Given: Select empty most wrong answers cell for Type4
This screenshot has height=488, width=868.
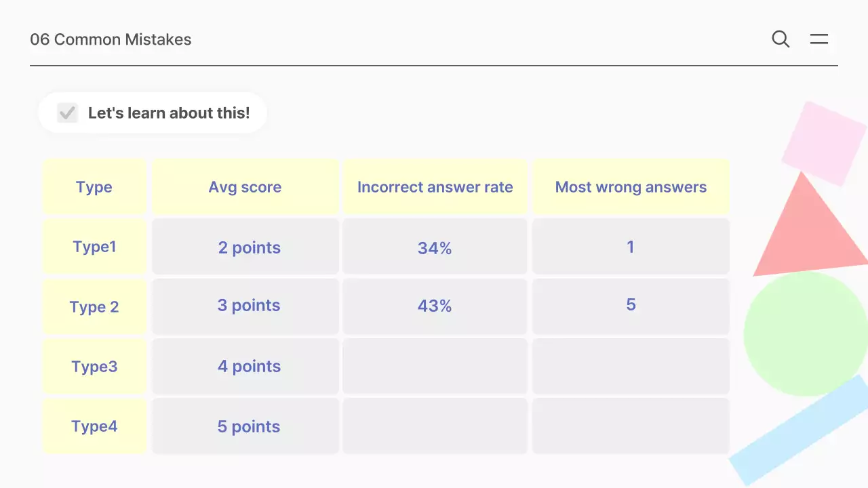Looking at the screenshot, I should point(631,426).
